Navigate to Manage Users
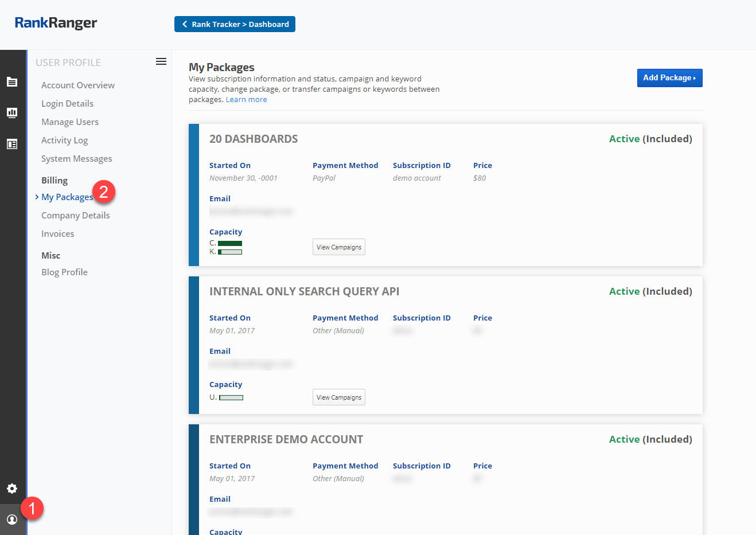 (x=70, y=122)
